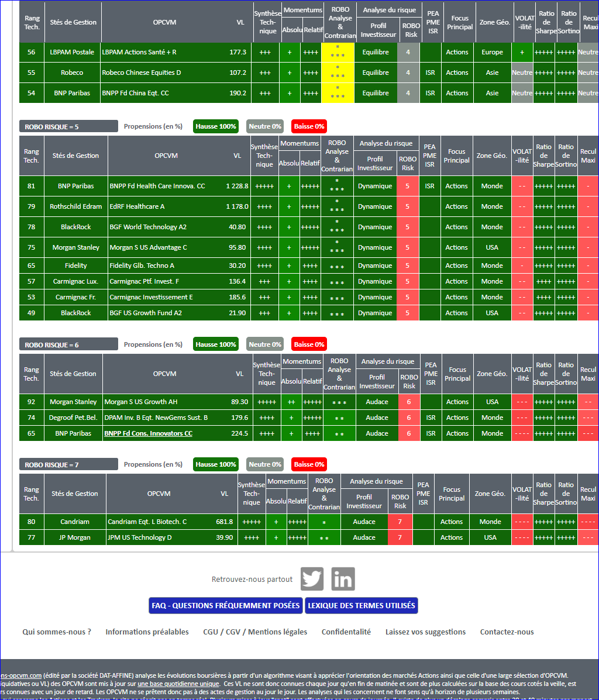Click 'BNPP Fd Health Care Innova. CC' fund
The height and width of the screenshot is (700, 599).
[x=157, y=186]
